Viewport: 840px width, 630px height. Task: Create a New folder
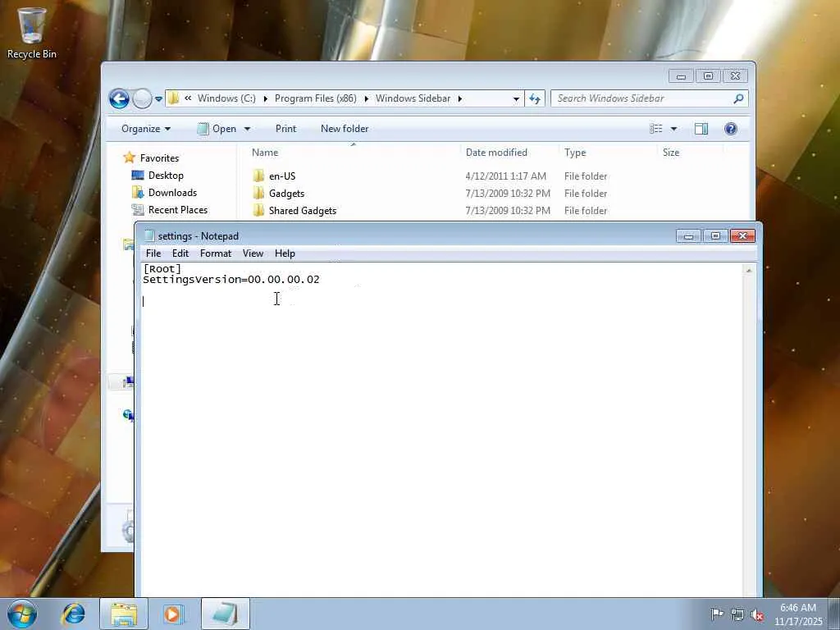(345, 129)
